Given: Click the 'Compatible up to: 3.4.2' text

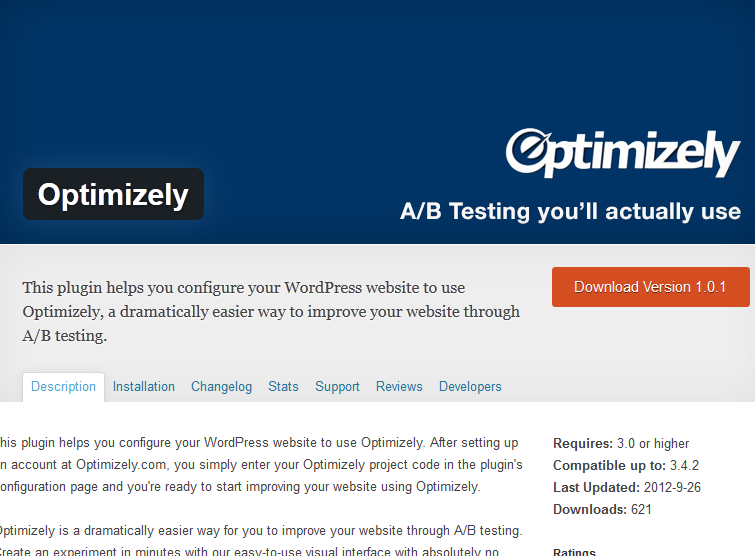Looking at the screenshot, I should tap(625, 465).
